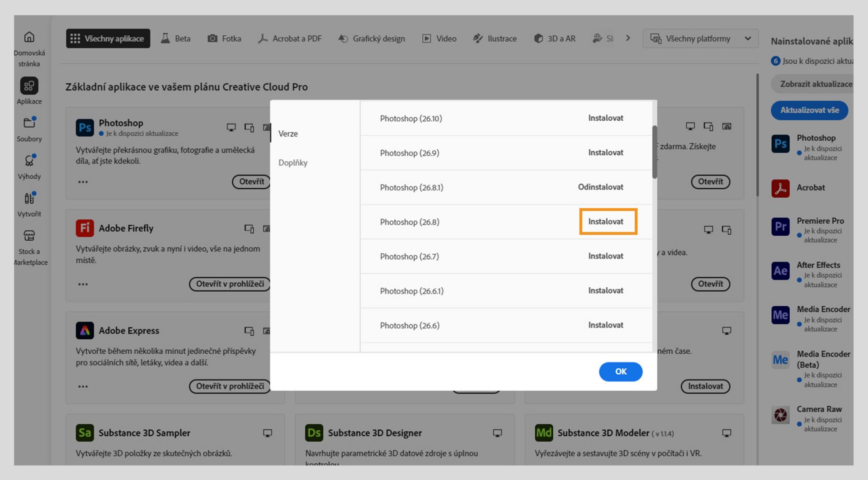The image size is (868, 480).
Task: Open more options for Adobe Firefly card
Action: pos(83,284)
